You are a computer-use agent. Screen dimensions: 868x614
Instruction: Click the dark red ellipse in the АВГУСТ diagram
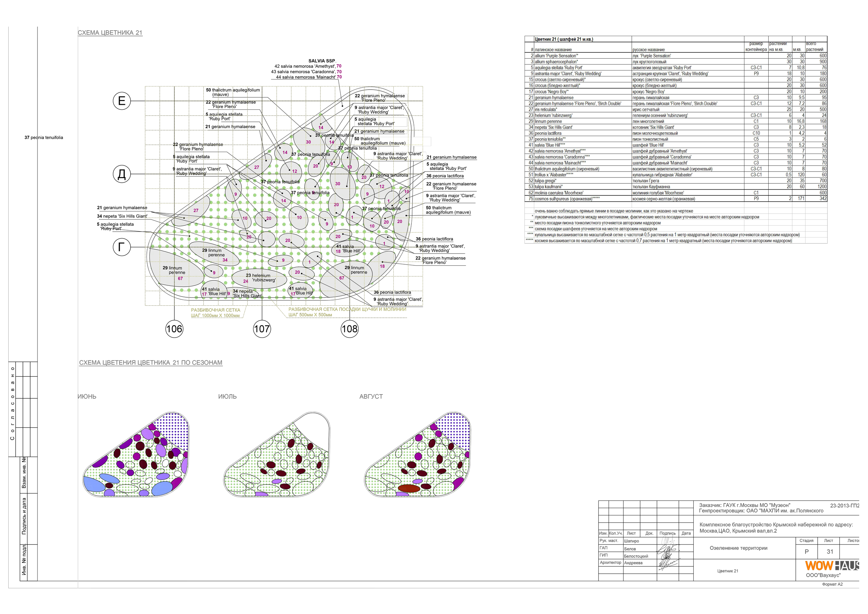[x=409, y=489]
